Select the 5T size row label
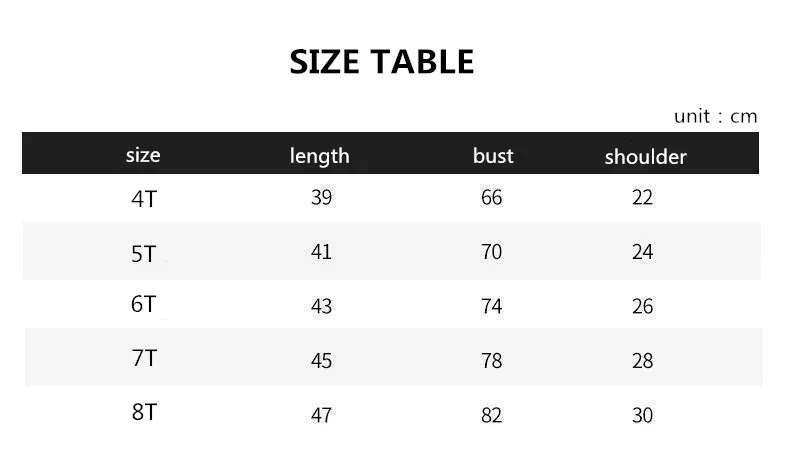 [x=144, y=254]
